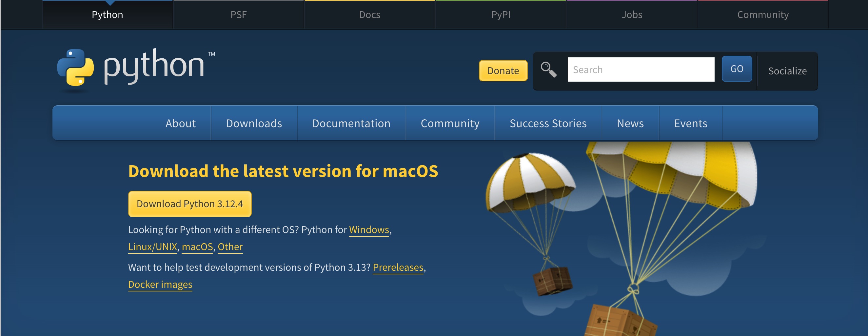This screenshot has height=336, width=868.
Task: Visit the Docker images link
Action: 160,285
